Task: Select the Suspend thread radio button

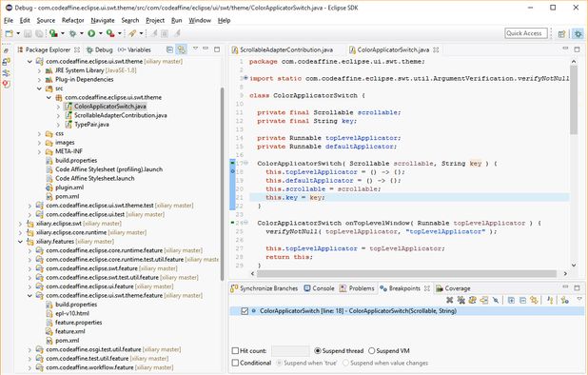Action: point(318,350)
